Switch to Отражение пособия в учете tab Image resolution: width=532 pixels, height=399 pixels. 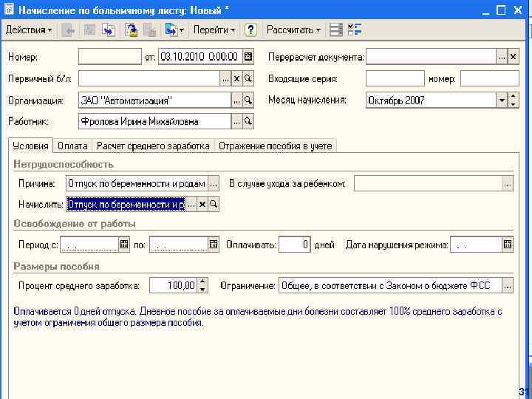(x=275, y=146)
